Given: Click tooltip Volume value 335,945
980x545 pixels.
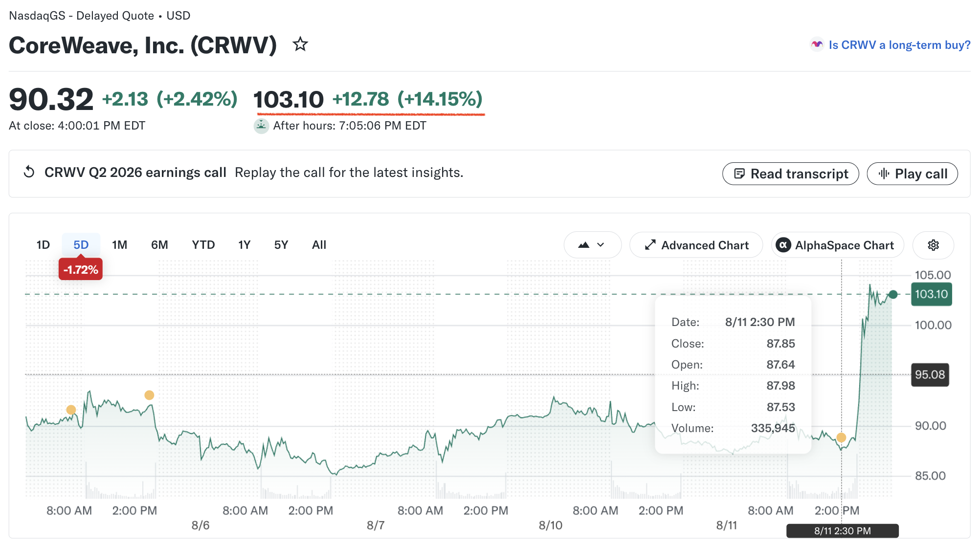Looking at the screenshot, I should [x=773, y=428].
